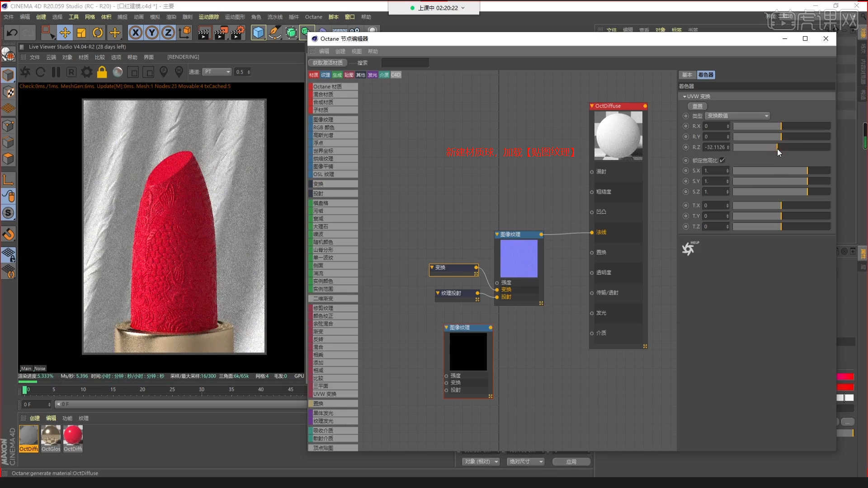The width and height of the screenshot is (868, 488).
Task: Click the Undo arrow in main toolbar
Action: tap(12, 33)
